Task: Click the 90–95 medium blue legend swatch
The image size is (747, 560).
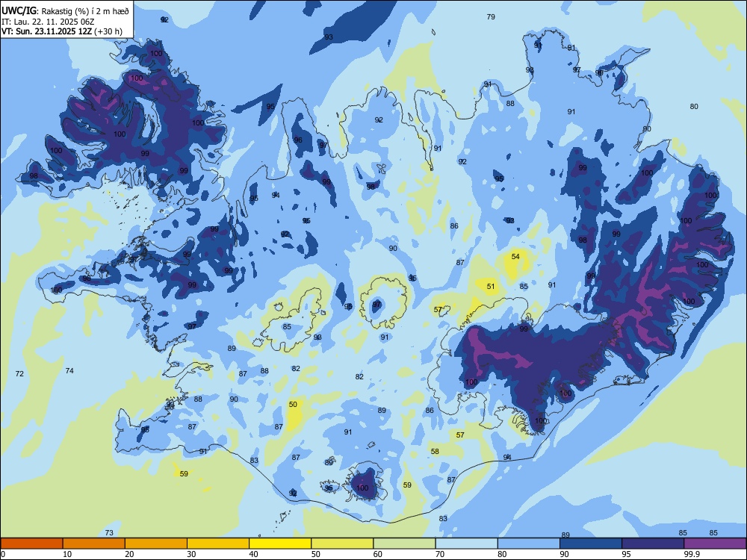Action: pos(591,544)
